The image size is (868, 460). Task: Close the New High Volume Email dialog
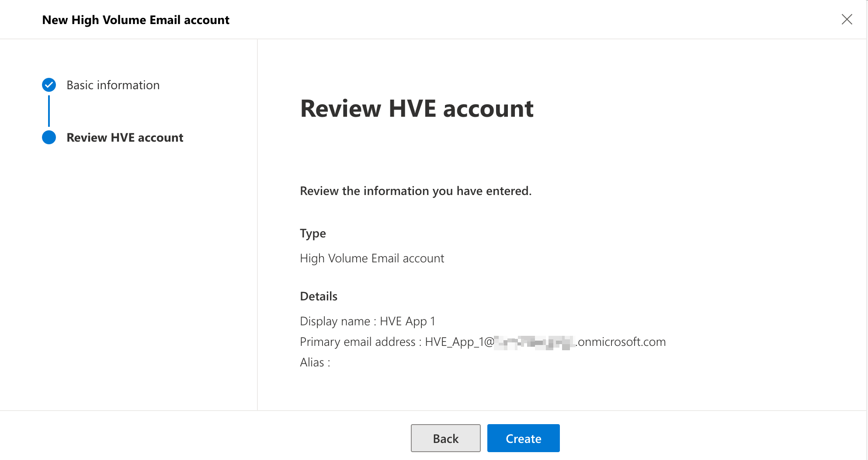pos(847,19)
